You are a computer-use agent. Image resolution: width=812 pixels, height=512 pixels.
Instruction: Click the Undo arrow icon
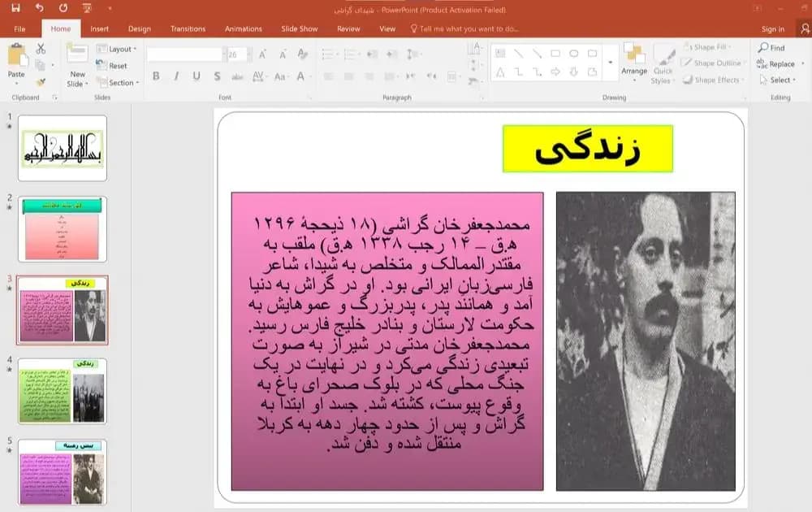click(39, 8)
